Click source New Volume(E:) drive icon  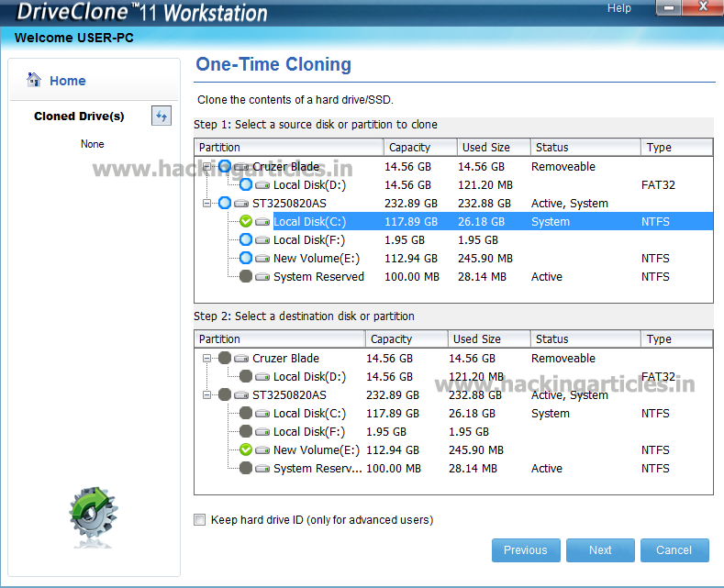[262, 259]
